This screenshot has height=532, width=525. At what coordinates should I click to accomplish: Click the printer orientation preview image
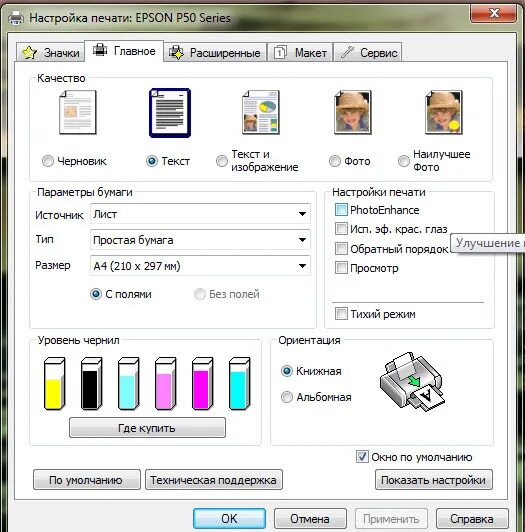(412, 382)
